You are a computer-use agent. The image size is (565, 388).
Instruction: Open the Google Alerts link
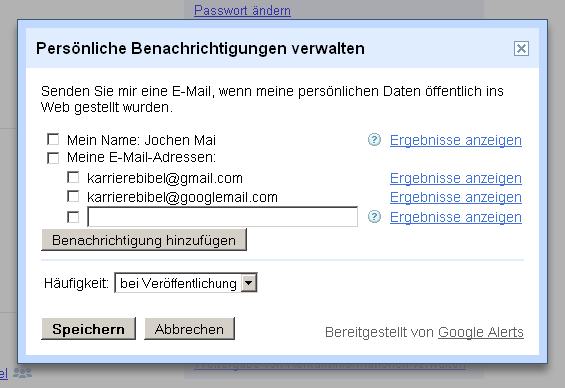click(x=481, y=332)
